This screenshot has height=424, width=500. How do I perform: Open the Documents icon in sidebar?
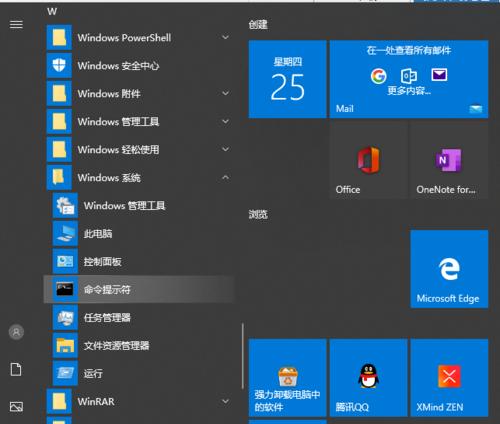[16, 369]
